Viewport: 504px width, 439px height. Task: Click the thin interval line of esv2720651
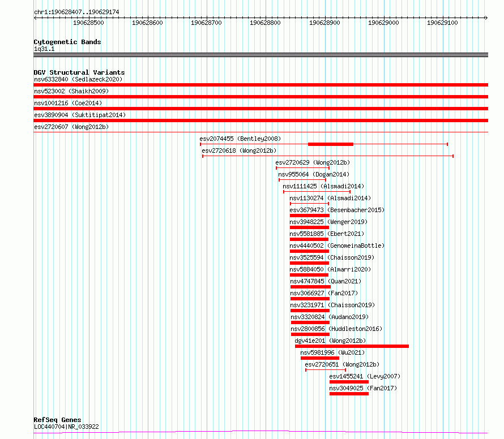coord(326,370)
